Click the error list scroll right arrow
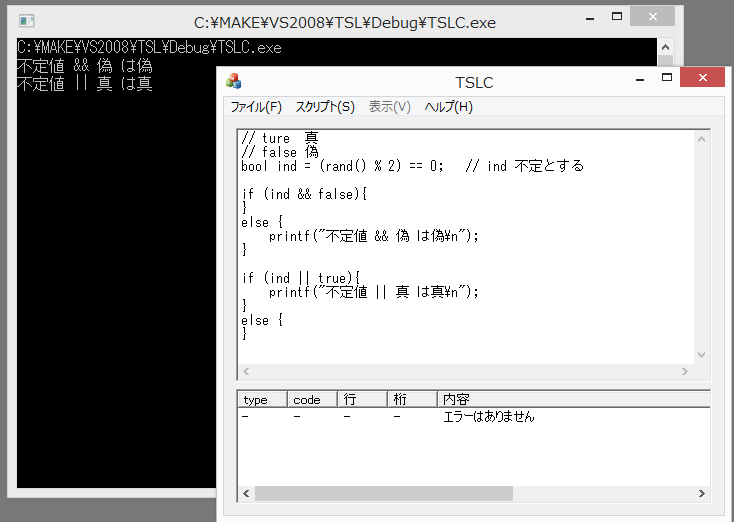This screenshot has height=522, width=734. [x=701, y=493]
